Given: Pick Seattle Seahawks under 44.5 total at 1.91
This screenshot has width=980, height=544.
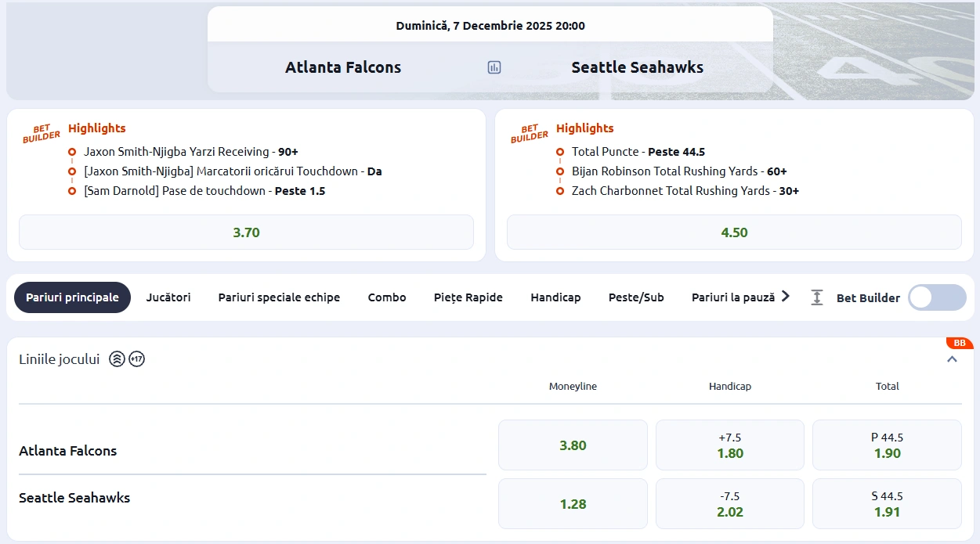Looking at the screenshot, I should 886,503.
